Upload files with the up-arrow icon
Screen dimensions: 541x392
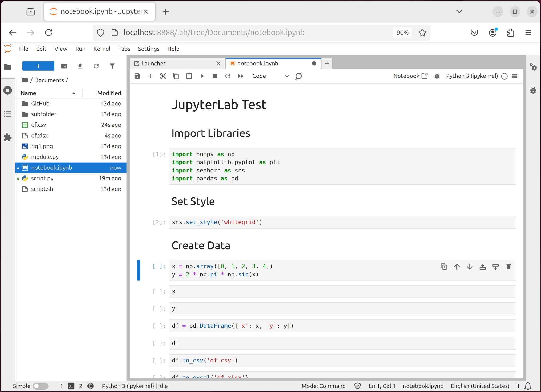80,66
